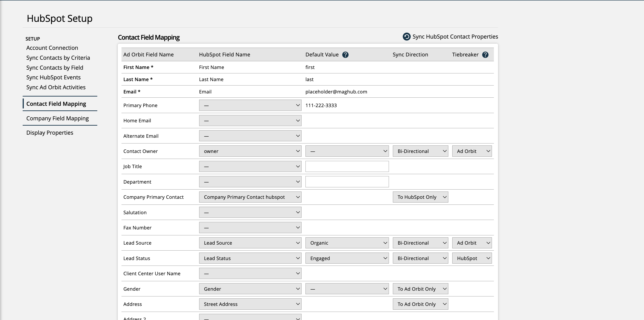Viewport: 644px width, 320px height.
Task: Open the Lead Status HubSpot tiebreaker dropdown
Action: pyautogui.click(x=472, y=258)
